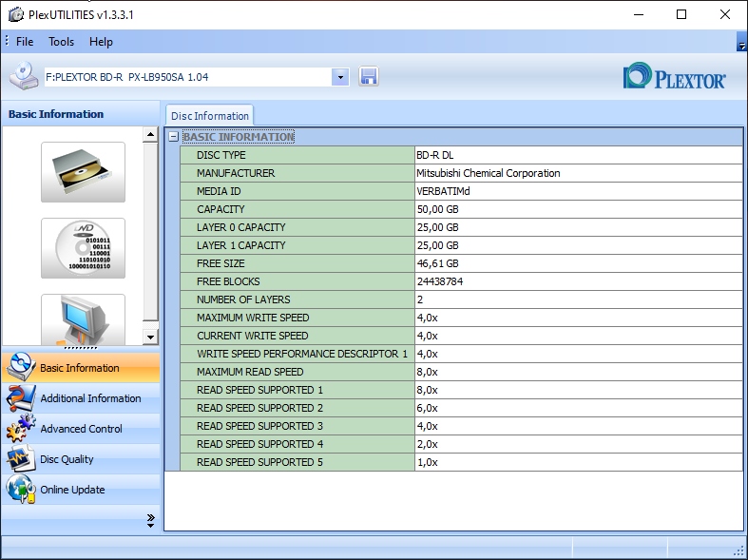Click the 1,0x read speed value
Viewport: 748px width, 560px height.
[427, 462]
